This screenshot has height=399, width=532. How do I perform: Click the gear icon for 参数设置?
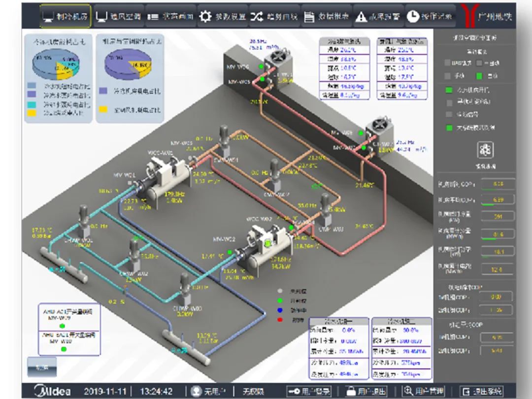tap(205, 17)
